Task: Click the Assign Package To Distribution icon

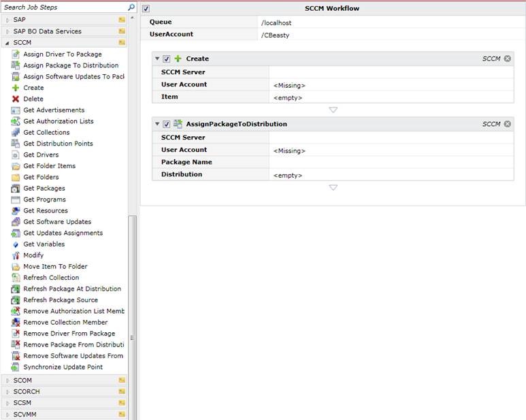Action: click(16, 65)
